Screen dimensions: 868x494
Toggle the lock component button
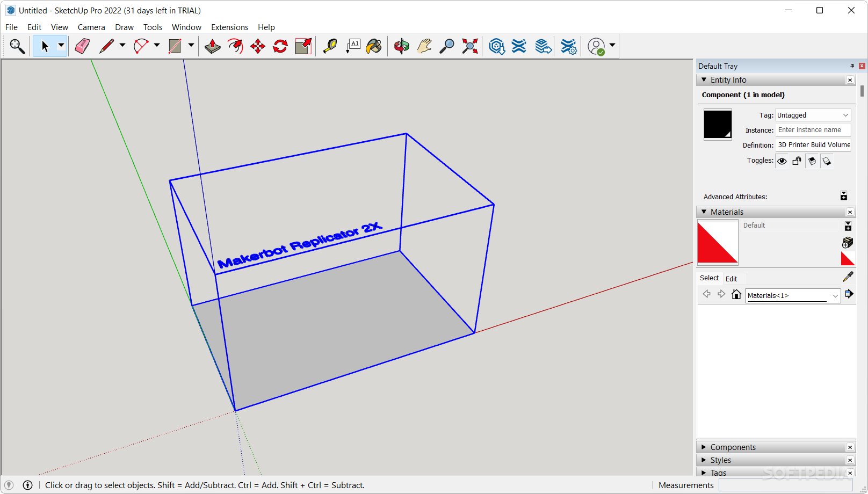pyautogui.click(x=797, y=161)
